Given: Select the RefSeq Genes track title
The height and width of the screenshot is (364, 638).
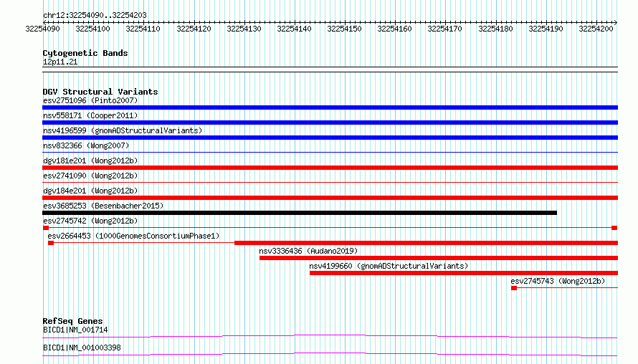Looking at the screenshot, I should point(72,321).
